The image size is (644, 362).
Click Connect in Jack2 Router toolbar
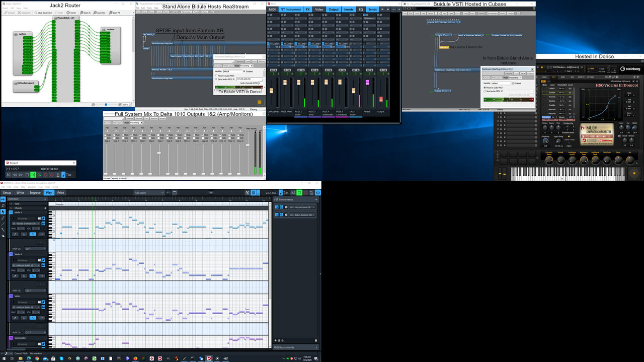click(x=10, y=13)
